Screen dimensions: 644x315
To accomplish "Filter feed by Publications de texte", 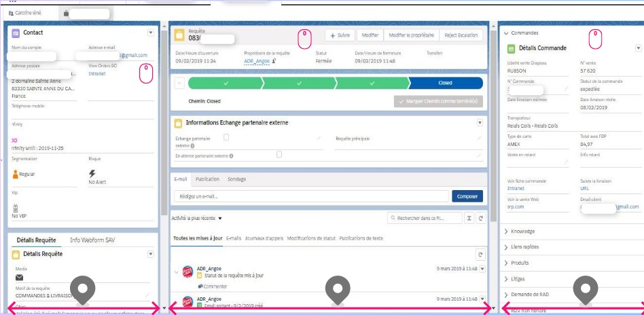I will click(x=361, y=238).
